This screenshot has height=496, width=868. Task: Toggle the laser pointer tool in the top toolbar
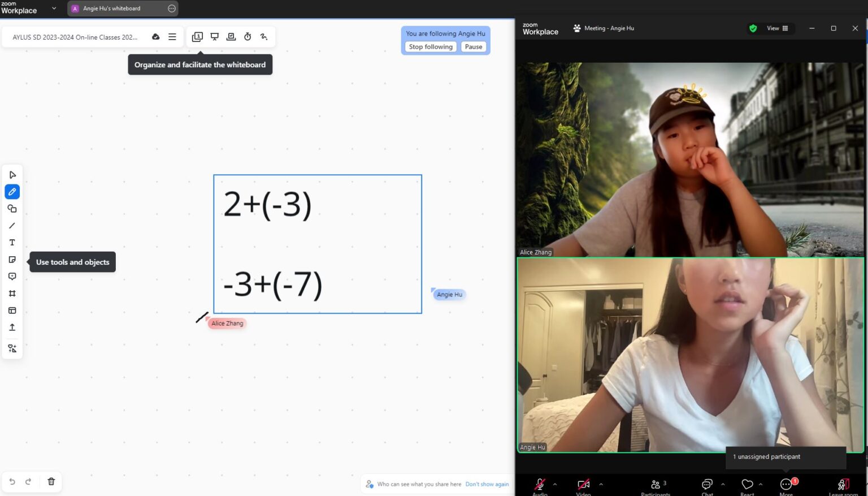click(264, 37)
